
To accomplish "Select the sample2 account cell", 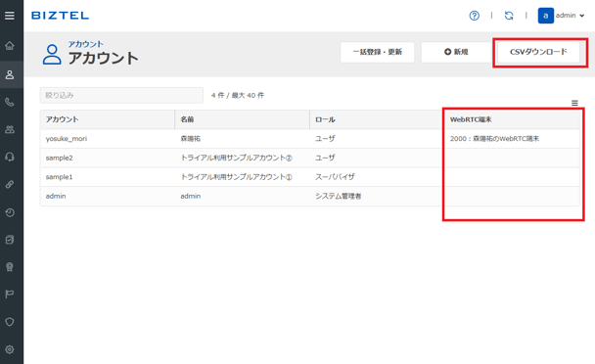I will point(108,158).
